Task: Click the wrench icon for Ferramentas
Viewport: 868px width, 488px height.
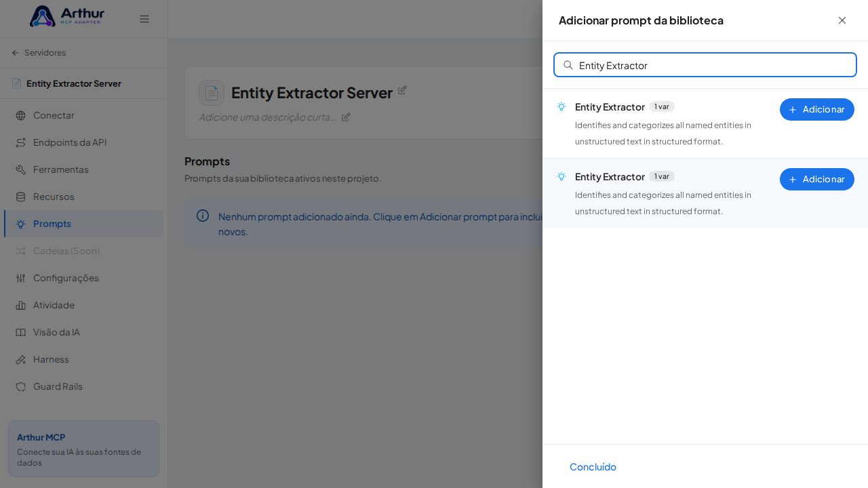Action: (x=20, y=169)
